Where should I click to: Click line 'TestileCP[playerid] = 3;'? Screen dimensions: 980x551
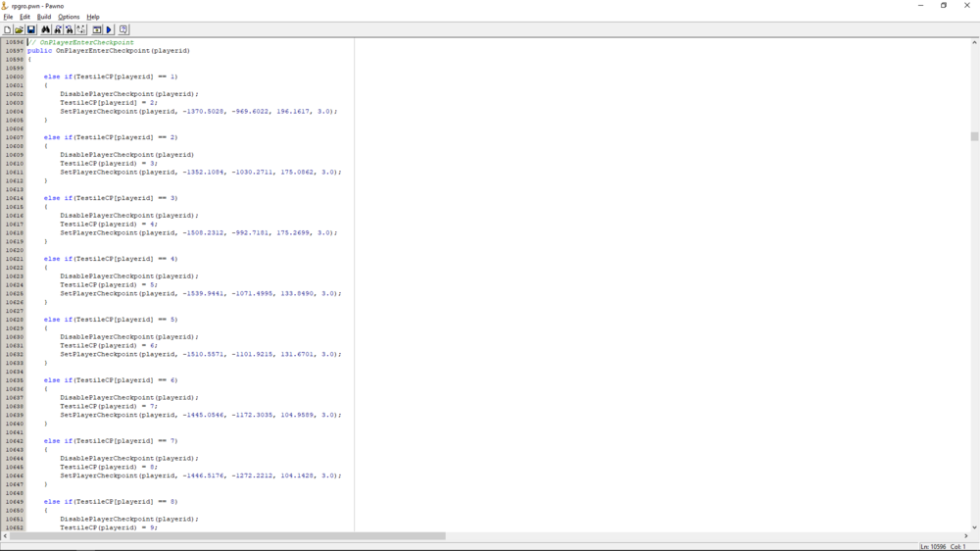coord(109,163)
